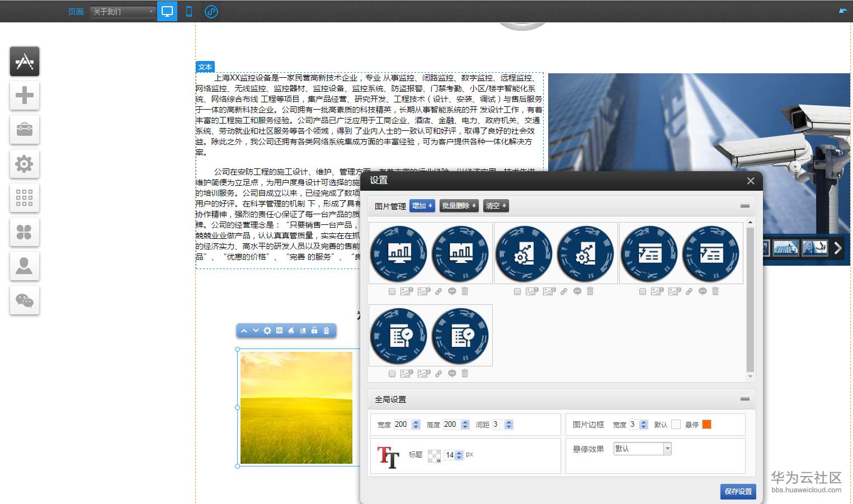
Task: Open module settings gear in the floating toolbar
Action: pos(267,331)
